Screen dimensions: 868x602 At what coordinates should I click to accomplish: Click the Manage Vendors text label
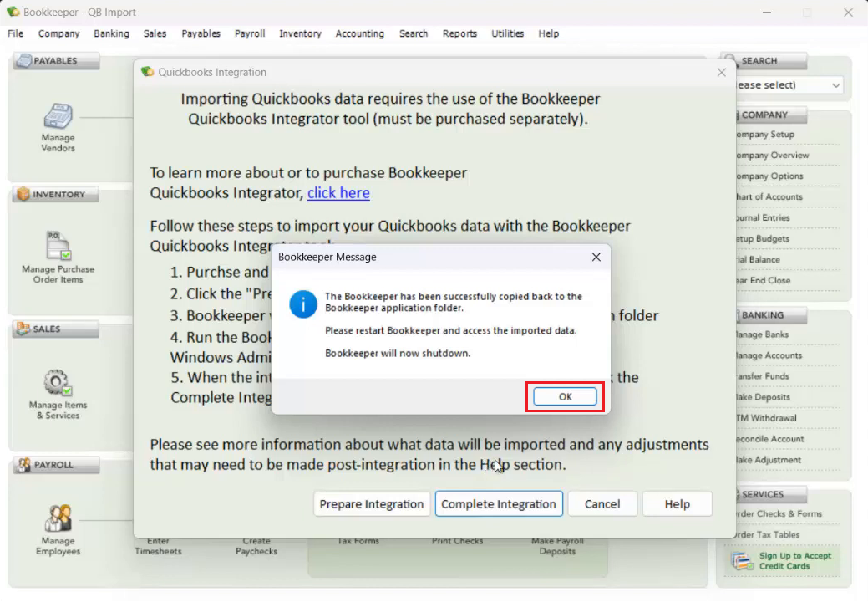click(58, 143)
